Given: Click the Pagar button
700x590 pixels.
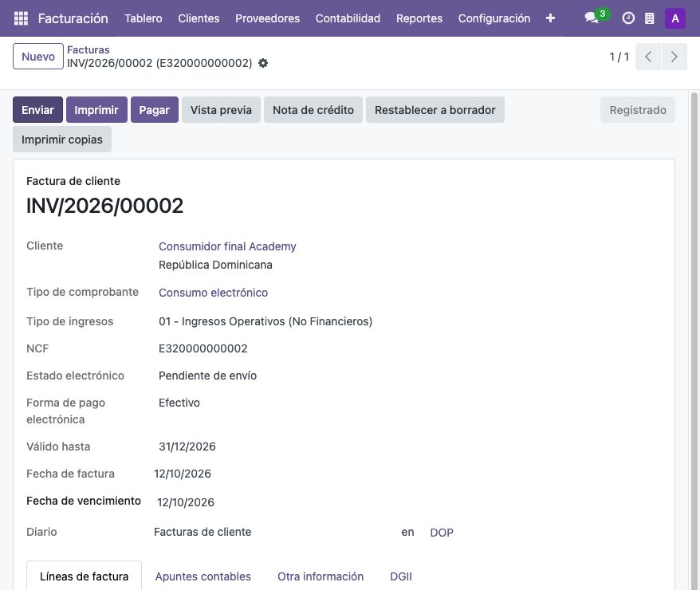Looking at the screenshot, I should click(x=154, y=110).
